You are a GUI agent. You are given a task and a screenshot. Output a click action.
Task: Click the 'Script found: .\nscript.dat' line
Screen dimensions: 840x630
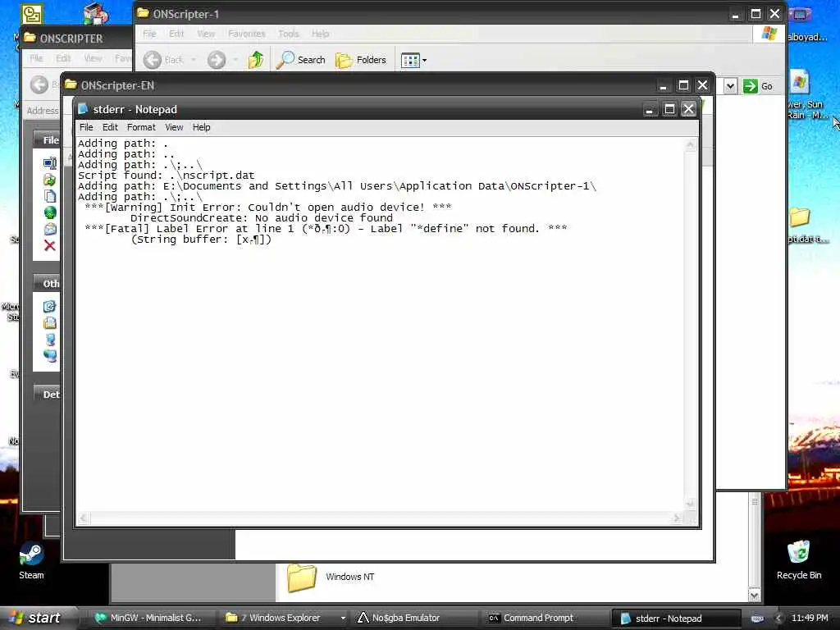[x=166, y=176]
